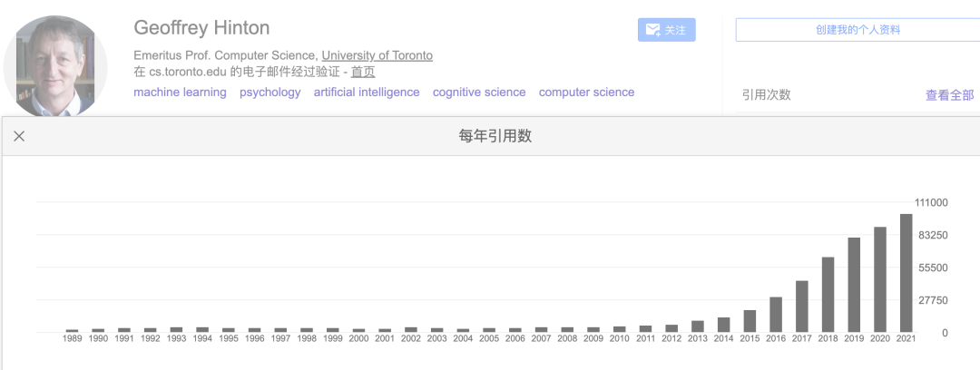Click the envelope icon in 关注 button
This screenshot has width=980, height=370.
tap(652, 30)
